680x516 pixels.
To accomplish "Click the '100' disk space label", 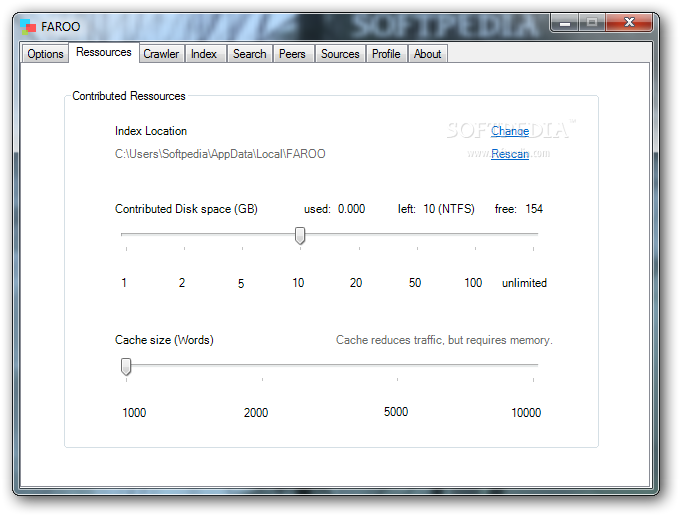I will point(473,283).
